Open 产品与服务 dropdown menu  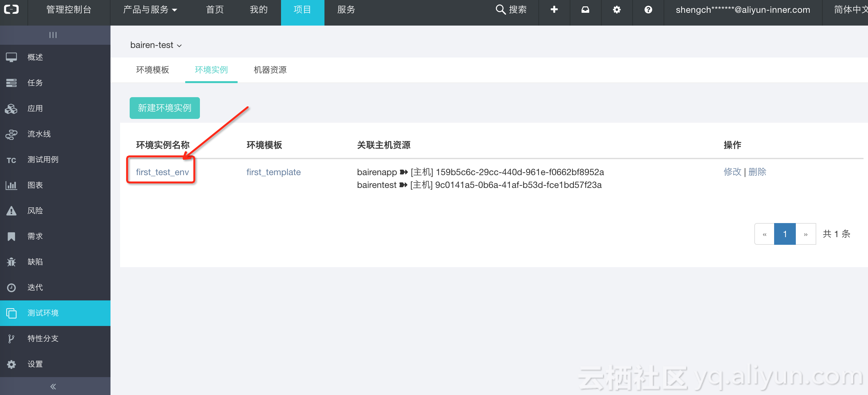coord(150,10)
